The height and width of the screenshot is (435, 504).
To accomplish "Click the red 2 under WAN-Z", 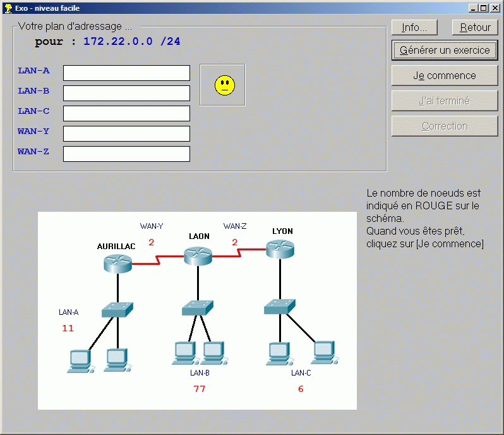I will (x=235, y=242).
